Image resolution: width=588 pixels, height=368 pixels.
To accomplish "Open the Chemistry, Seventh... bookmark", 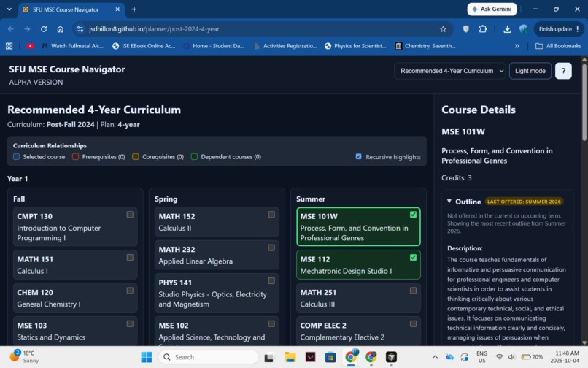I will coord(425,46).
